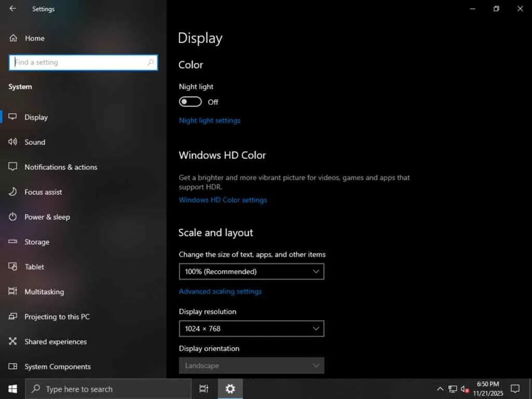Select Sound in the sidebar

[35, 142]
